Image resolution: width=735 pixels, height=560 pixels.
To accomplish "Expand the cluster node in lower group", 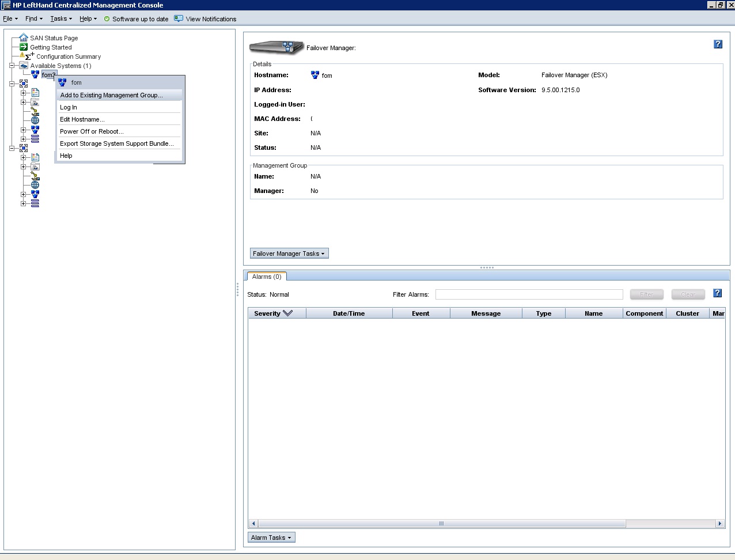I will point(24,203).
